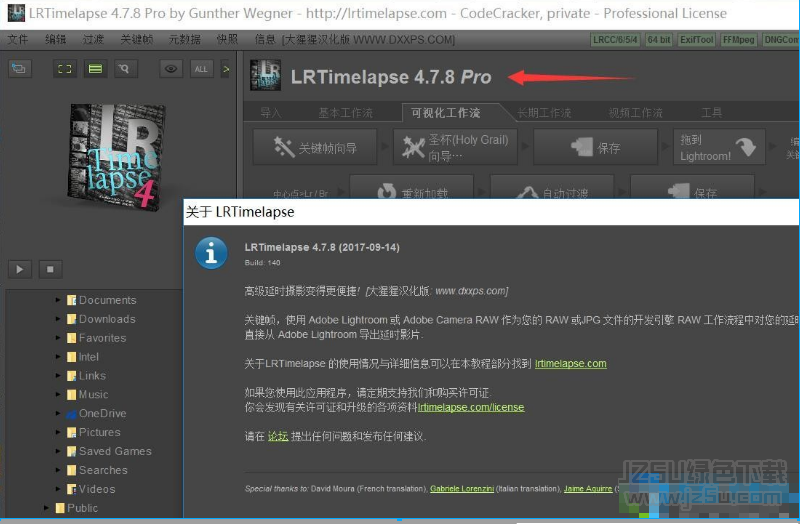Expand the Intel folder
Viewport: 800px width, 524px height.
[58, 357]
